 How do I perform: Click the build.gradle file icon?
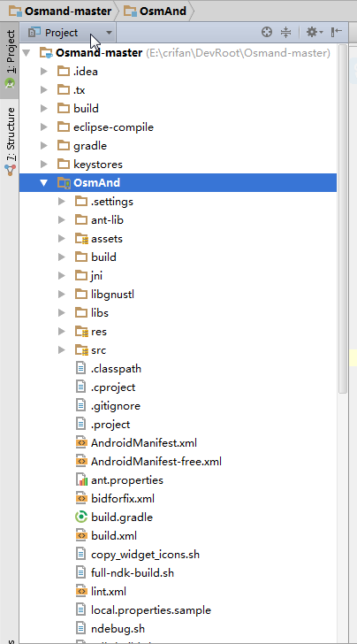(81, 517)
